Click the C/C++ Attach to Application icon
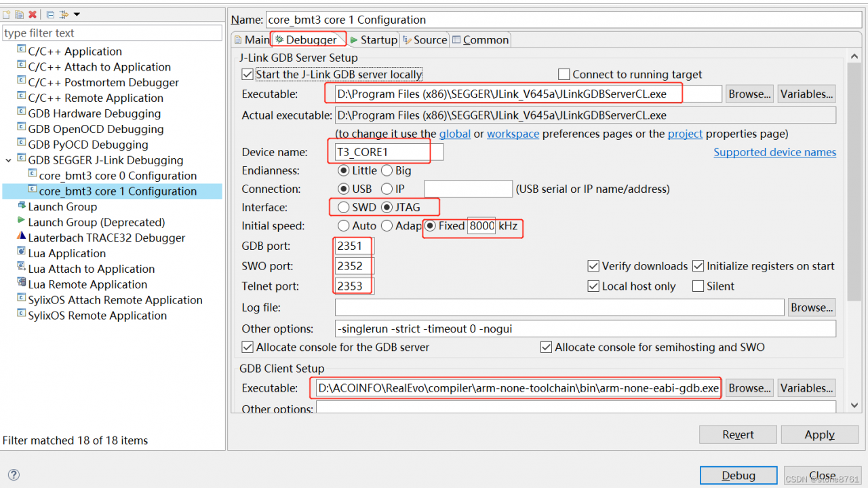 click(x=22, y=65)
